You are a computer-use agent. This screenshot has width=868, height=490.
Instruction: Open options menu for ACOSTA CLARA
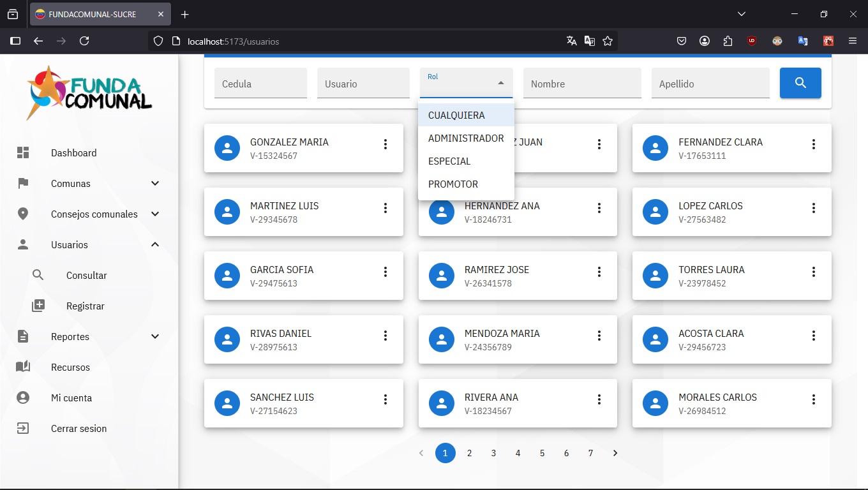pos(814,336)
